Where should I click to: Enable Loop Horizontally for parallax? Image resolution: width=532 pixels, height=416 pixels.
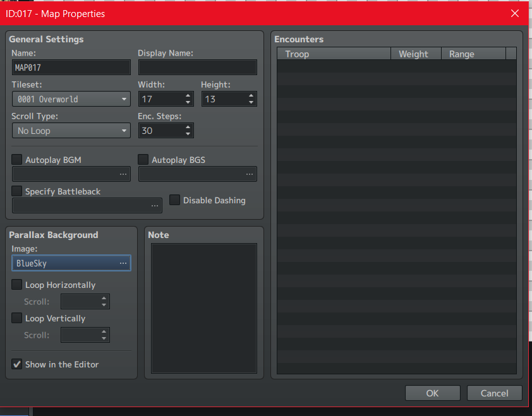pos(16,285)
